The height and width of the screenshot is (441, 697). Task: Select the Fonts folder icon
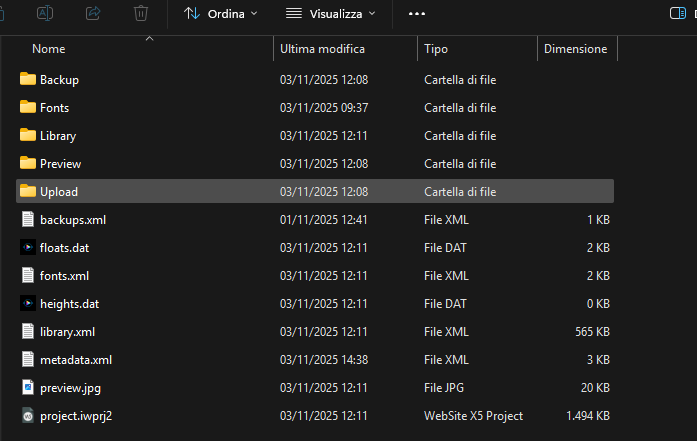[x=28, y=108]
